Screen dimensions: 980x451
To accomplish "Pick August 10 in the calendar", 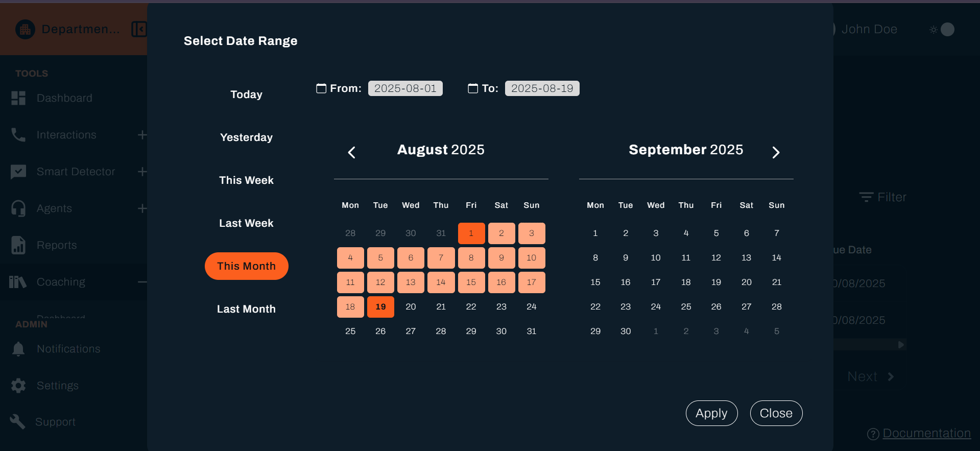I will 532,258.
